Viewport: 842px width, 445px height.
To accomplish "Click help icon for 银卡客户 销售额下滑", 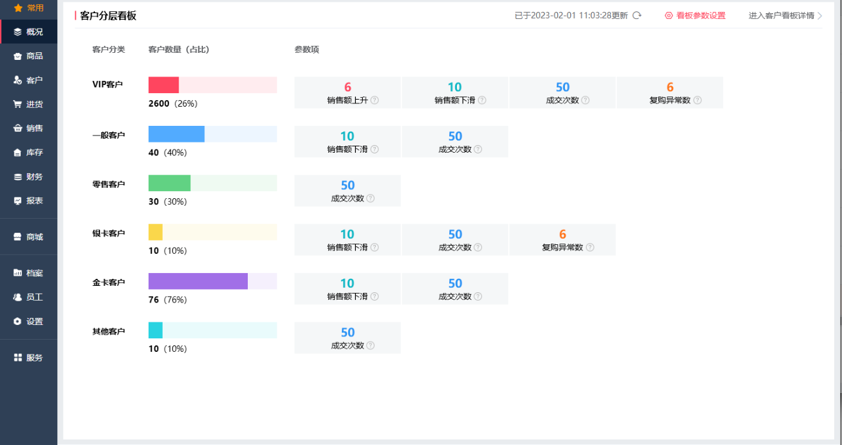I will click(x=375, y=247).
